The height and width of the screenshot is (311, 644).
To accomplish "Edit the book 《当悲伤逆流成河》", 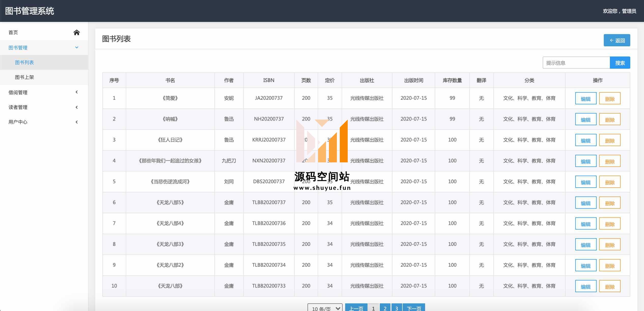I will pos(586,182).
